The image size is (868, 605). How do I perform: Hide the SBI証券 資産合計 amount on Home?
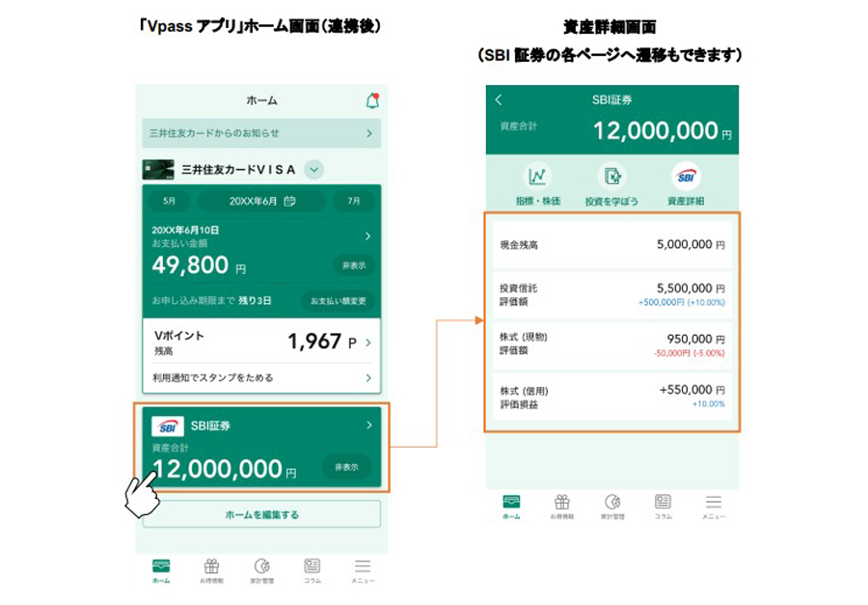tap(346, 467)
